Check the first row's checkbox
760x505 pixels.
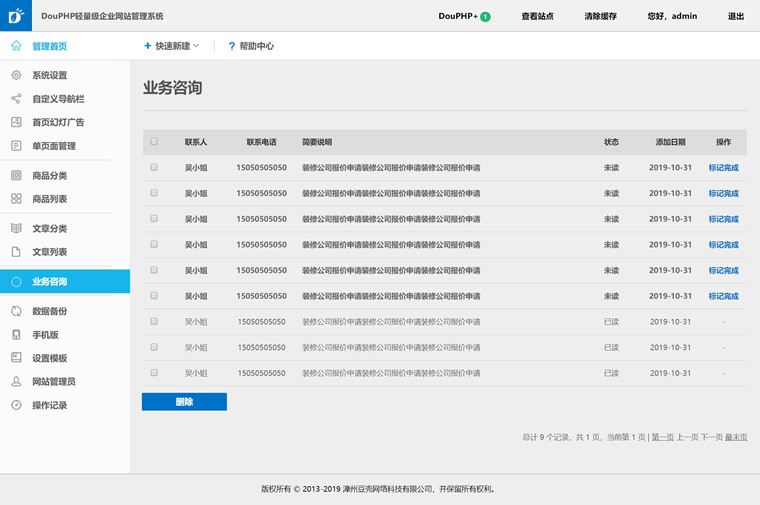click(154, 167)
